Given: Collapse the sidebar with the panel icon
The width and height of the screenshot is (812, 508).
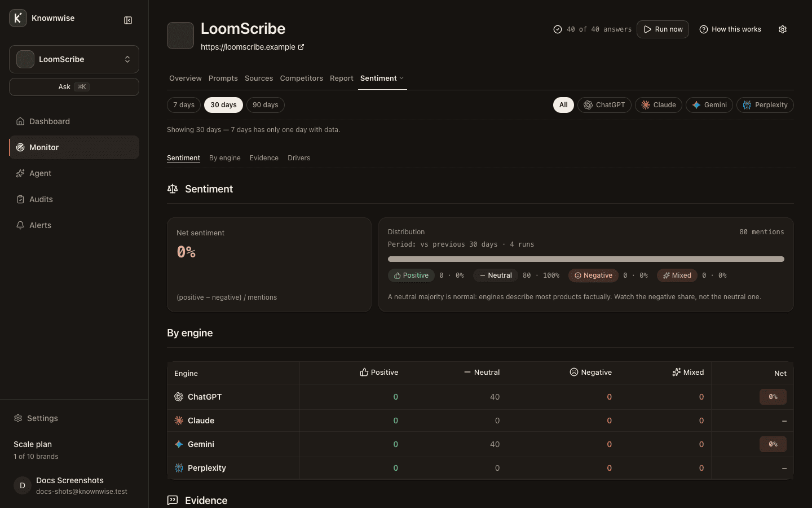Looking at the screenshot, I should [x=128, y=20].
